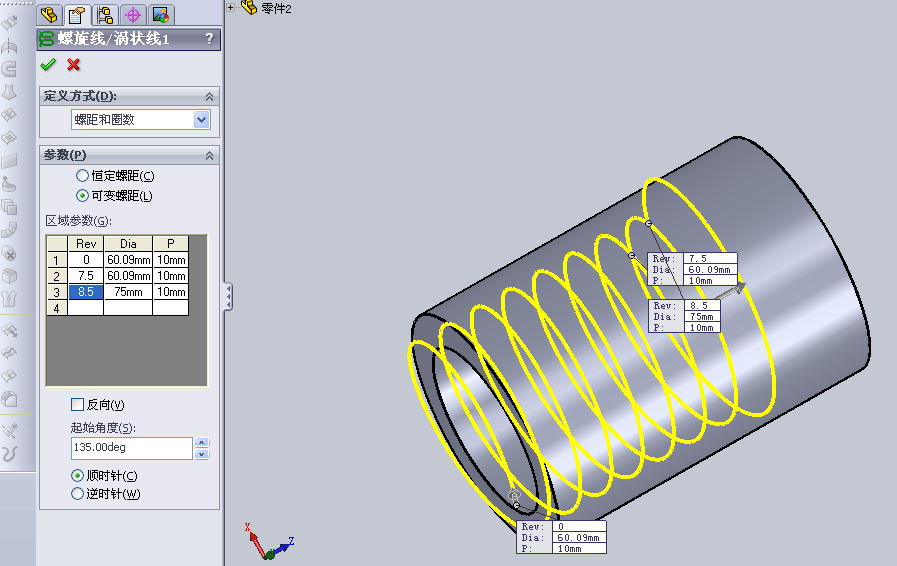
Task: Select the row 1 Rev cell with 0
Action: point(86,259)
